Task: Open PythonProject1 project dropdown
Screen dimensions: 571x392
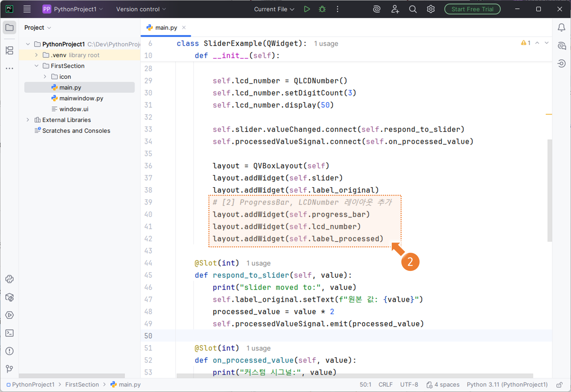Action: point(73,9)
